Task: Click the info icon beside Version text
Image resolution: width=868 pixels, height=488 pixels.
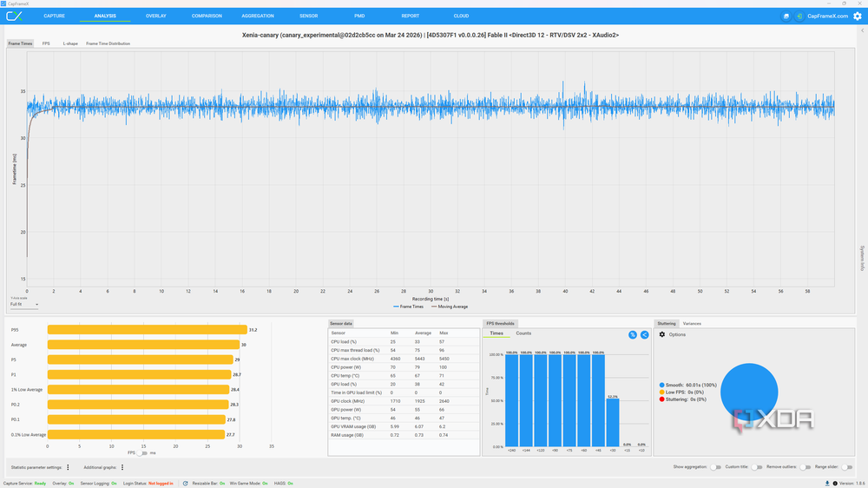Action: (x=835, y=483)
